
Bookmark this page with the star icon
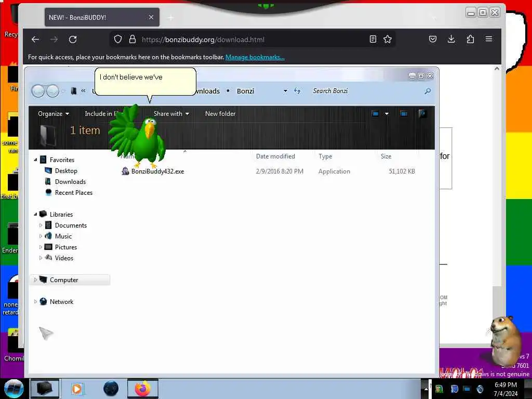(x=388, y=39)
